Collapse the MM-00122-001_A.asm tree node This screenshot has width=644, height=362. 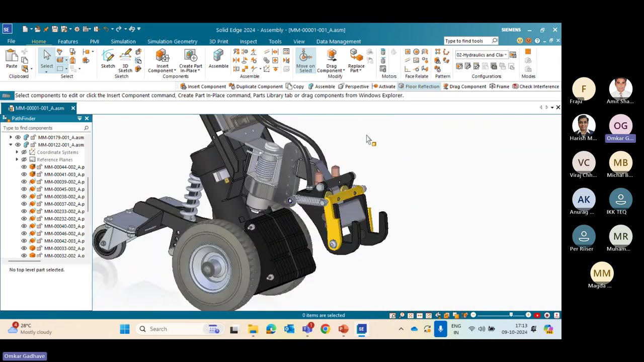click(11, 145)
